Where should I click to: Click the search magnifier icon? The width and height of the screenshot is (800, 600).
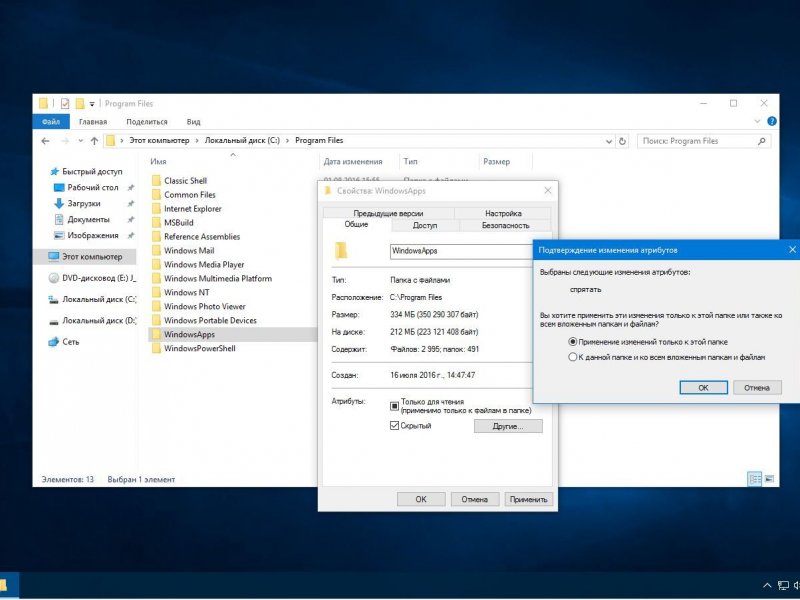click(762, 141)
